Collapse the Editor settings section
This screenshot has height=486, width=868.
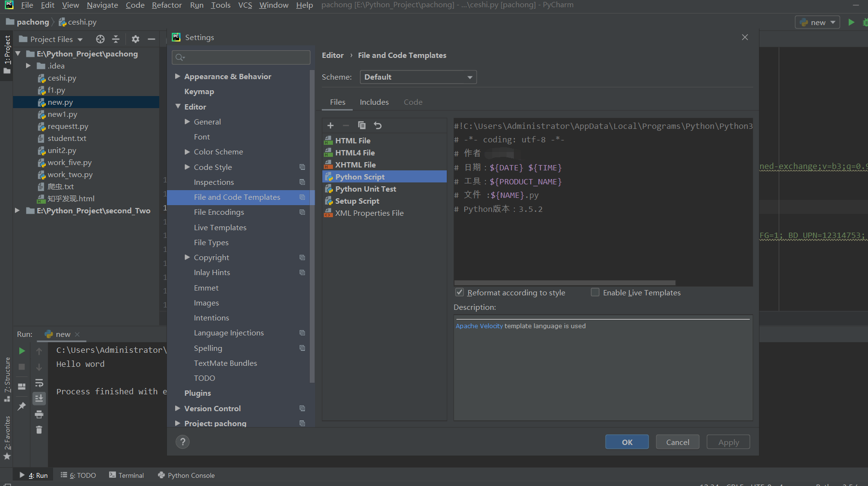pyautogui.click(x=178, y=106)
